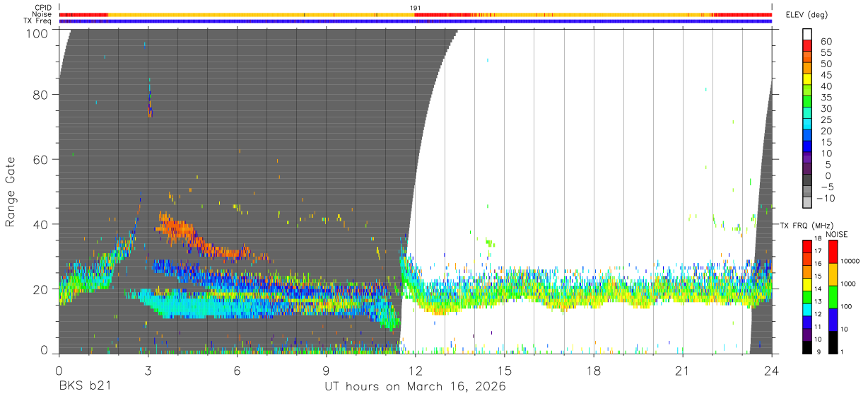Click the Range Gate y-axis title
Viewport: 868px width, 401px height.
click(11, 192)
